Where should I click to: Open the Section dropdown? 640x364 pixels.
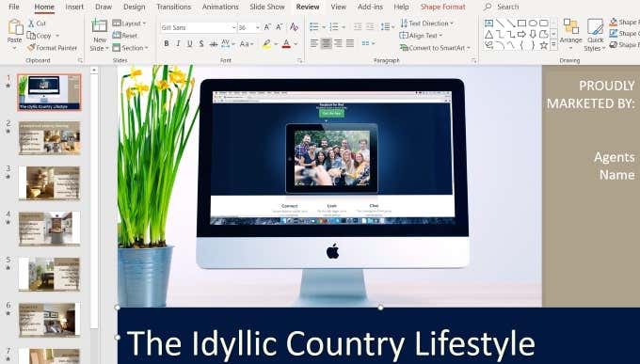tap(130, 48)
